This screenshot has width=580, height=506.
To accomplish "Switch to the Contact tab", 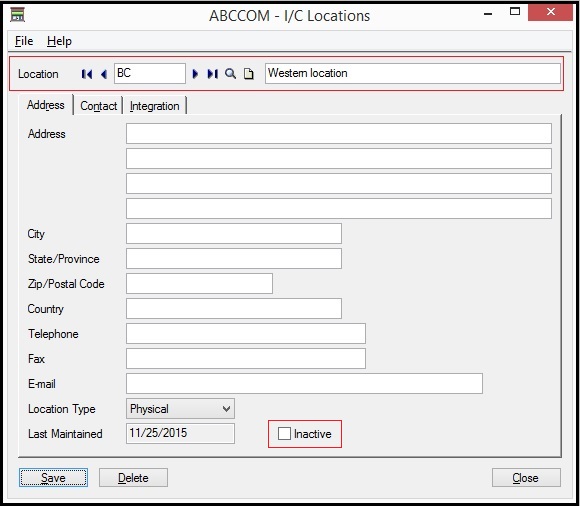I will 98,106.
